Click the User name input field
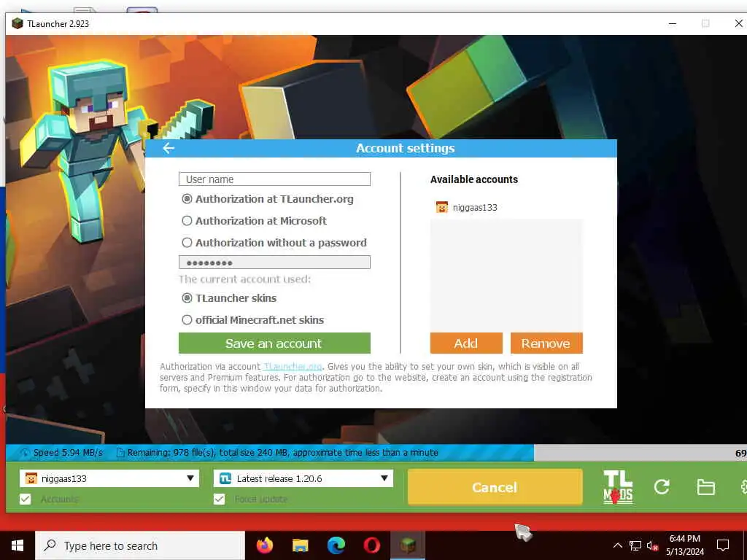The width and height of the screenshot is (747, 560). [x=274, y=179]
